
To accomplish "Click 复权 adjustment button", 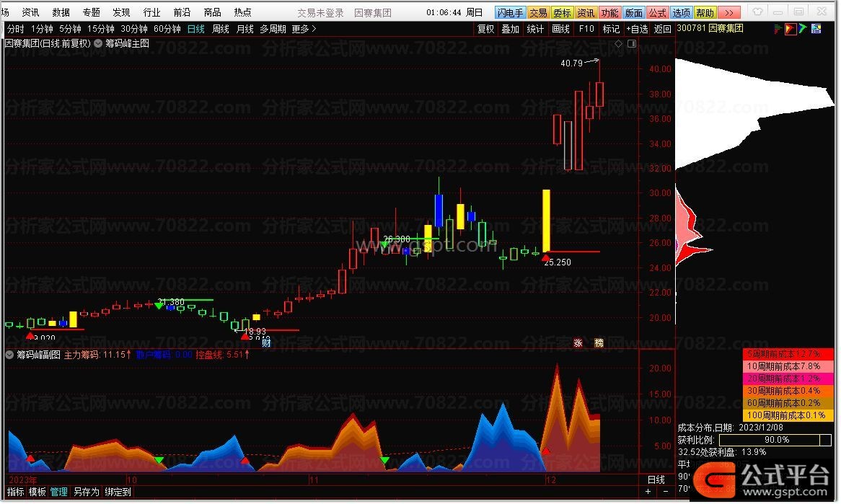I will coord(486,29).
